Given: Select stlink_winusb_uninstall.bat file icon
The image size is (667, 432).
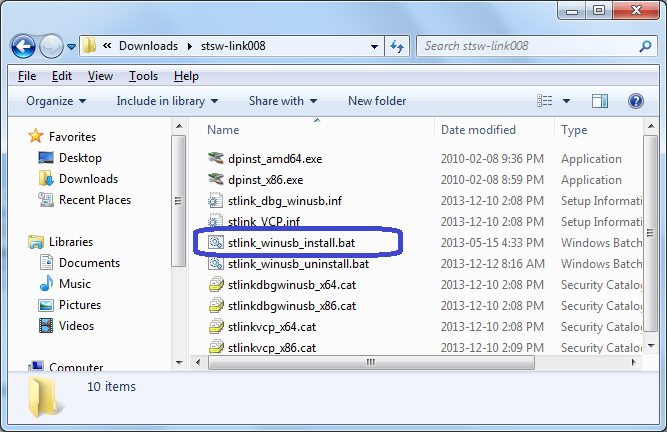Looking at the screenshot, I should tap(216, 263).
